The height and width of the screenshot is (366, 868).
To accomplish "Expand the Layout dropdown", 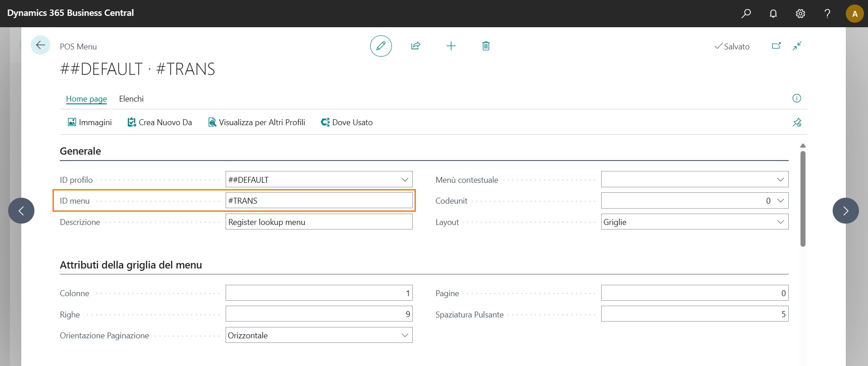I will click(x=780, y=222).
